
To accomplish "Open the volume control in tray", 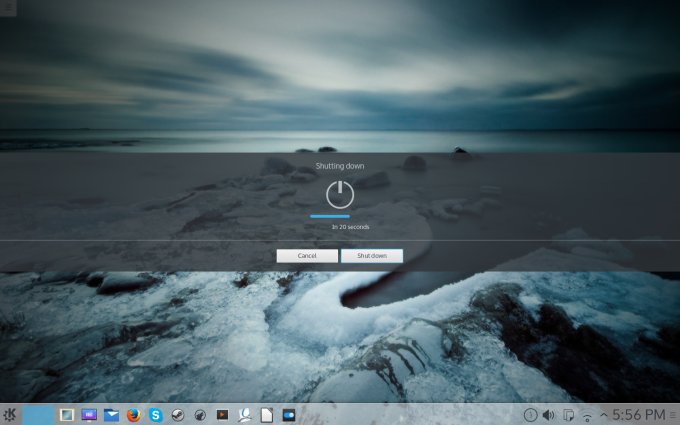I will pyautogui.click(x=549, y=415).
